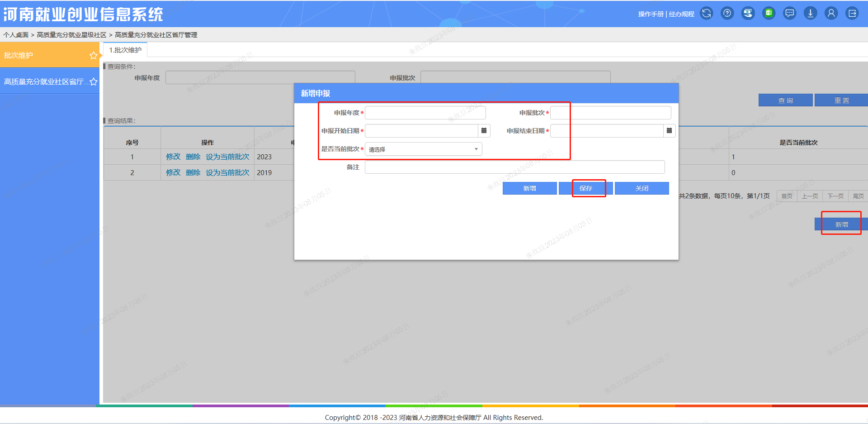The height and width of the screenshot is (424, 868).
Task: Click the 申报年度 field in dialog
Action: pos(425,113)
